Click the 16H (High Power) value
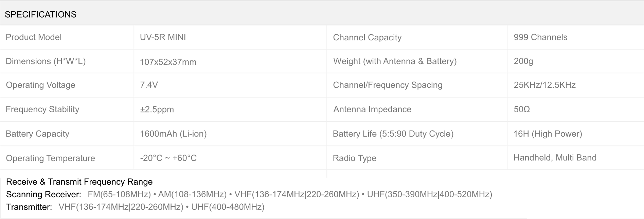The image size is (644, 219). pos(548,134)
